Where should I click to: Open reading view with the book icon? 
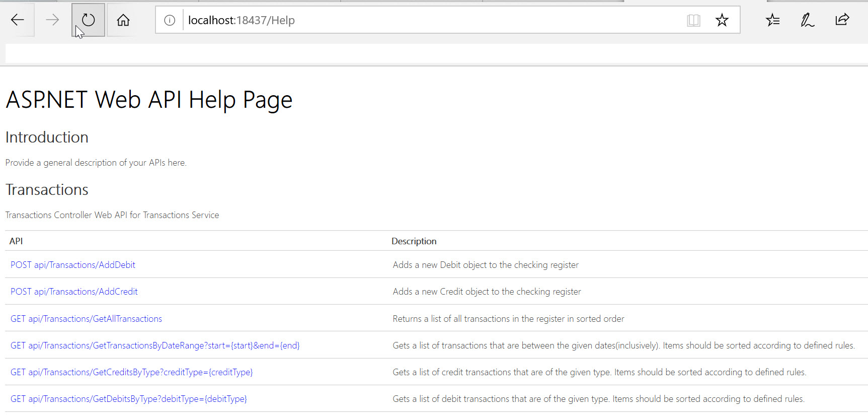pyautogui.click(x=693, y=20)
